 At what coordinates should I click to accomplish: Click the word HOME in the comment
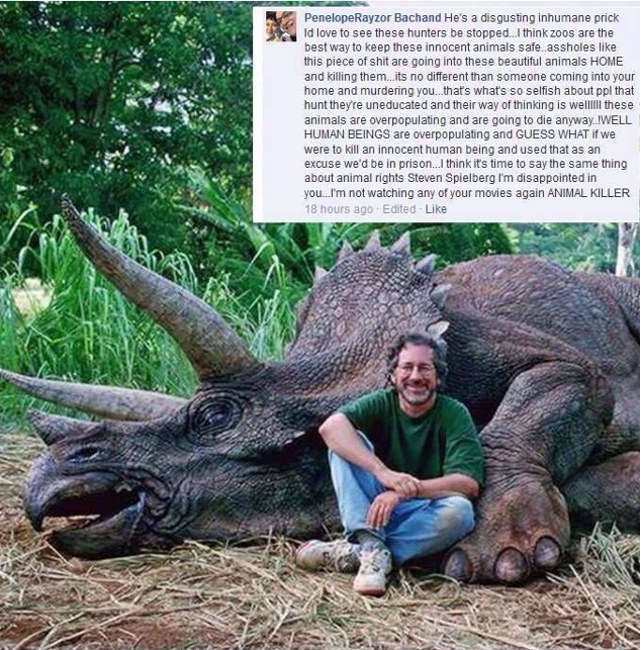[606, 61]
